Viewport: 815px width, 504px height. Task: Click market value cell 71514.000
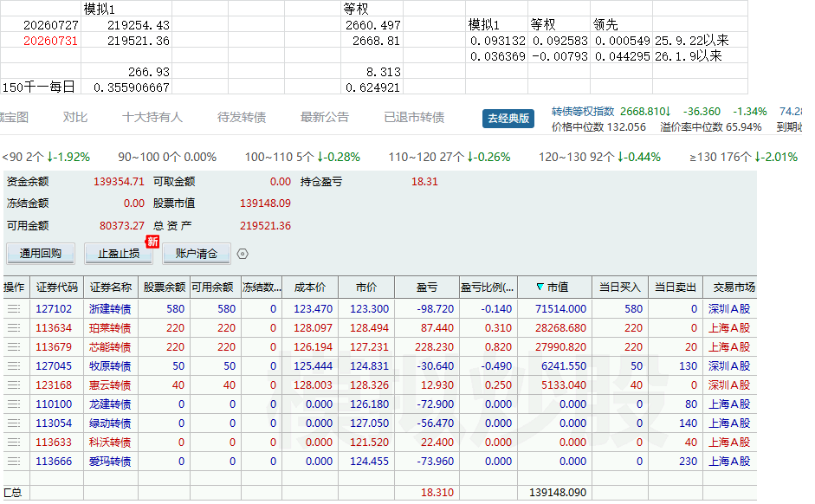coord(560,309)
